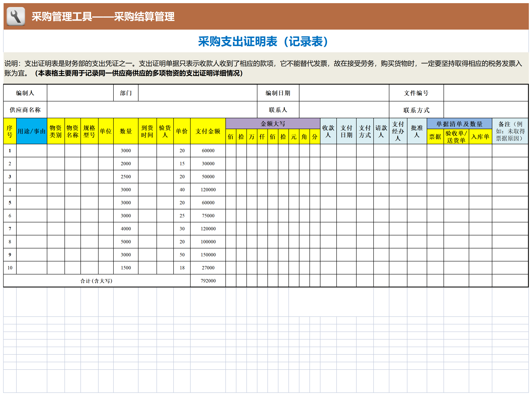Select serial number 1 in the first row
532x396 pixels.
(10, 151)
